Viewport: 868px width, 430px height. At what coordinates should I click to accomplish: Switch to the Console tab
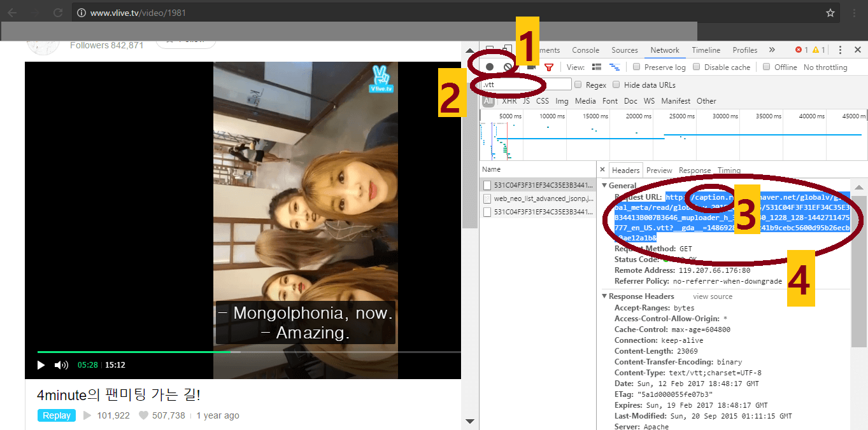click(585, 50)
